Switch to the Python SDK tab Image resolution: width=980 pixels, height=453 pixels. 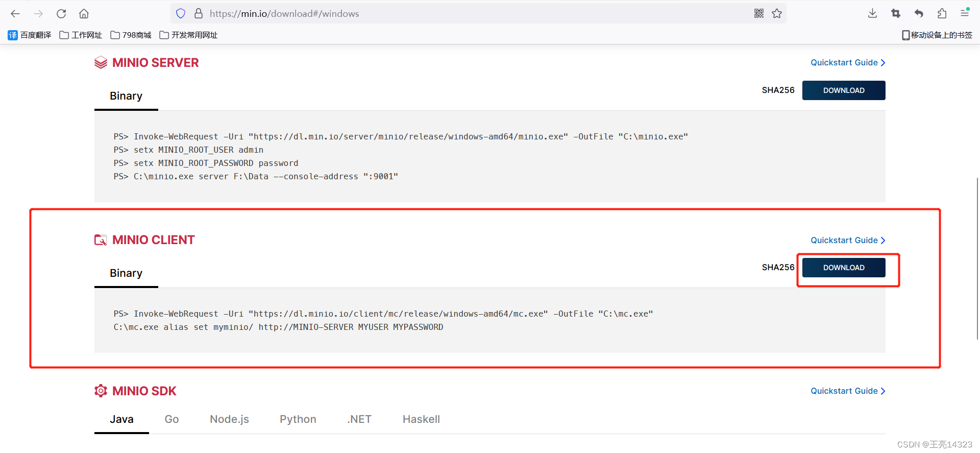[x=298, y=419]
